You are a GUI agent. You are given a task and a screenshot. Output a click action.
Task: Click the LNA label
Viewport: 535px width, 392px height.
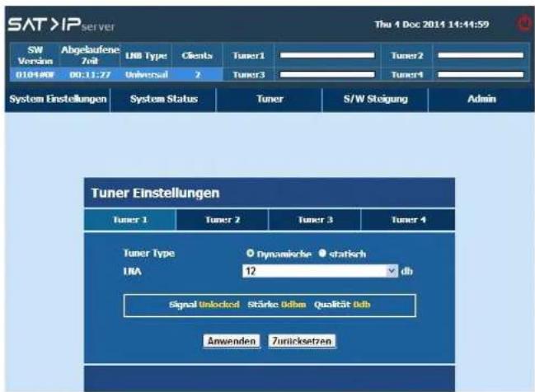point(132,272)
